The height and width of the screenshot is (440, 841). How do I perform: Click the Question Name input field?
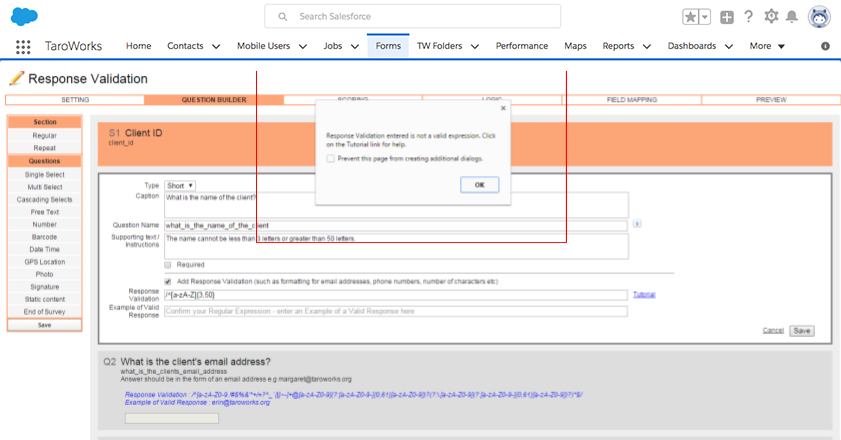point(396,225)
